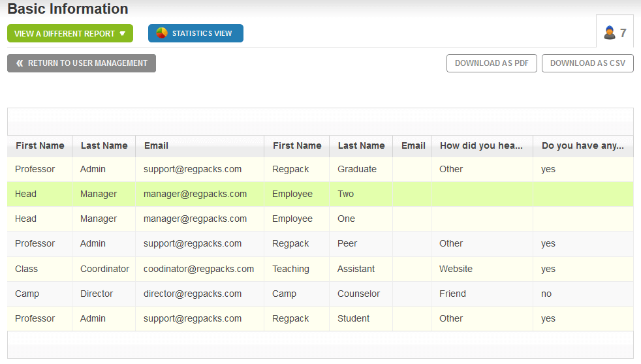
Task: Click the dropdown arrow on View a Different Report
Action: 122,34
